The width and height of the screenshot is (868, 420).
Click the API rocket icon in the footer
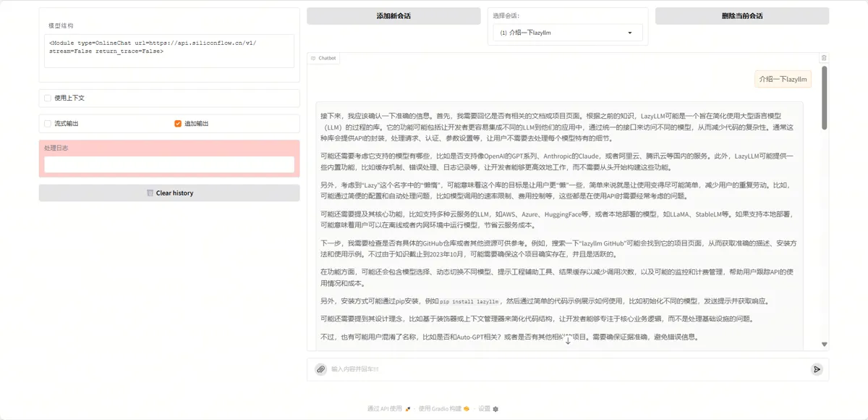click(408, 409)
